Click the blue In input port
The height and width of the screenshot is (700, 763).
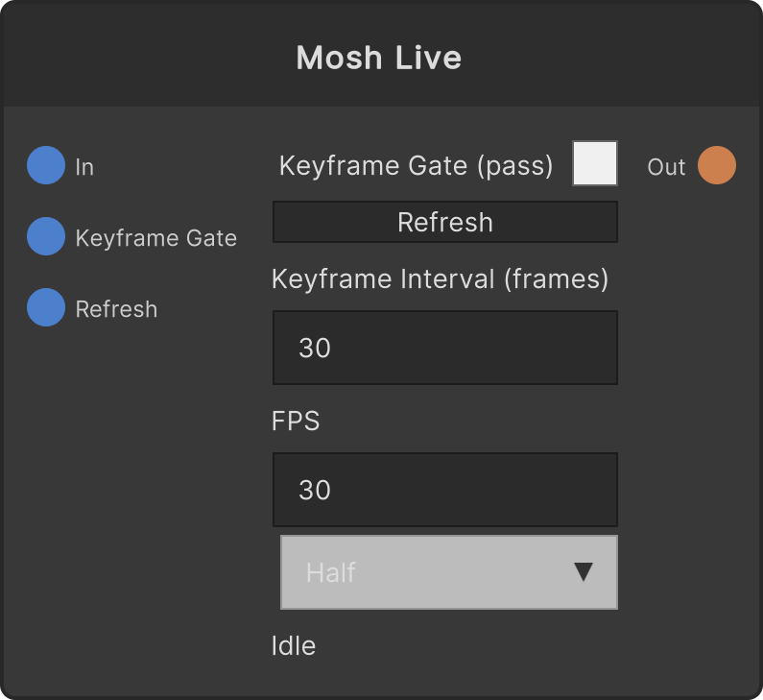pos(46,165)
